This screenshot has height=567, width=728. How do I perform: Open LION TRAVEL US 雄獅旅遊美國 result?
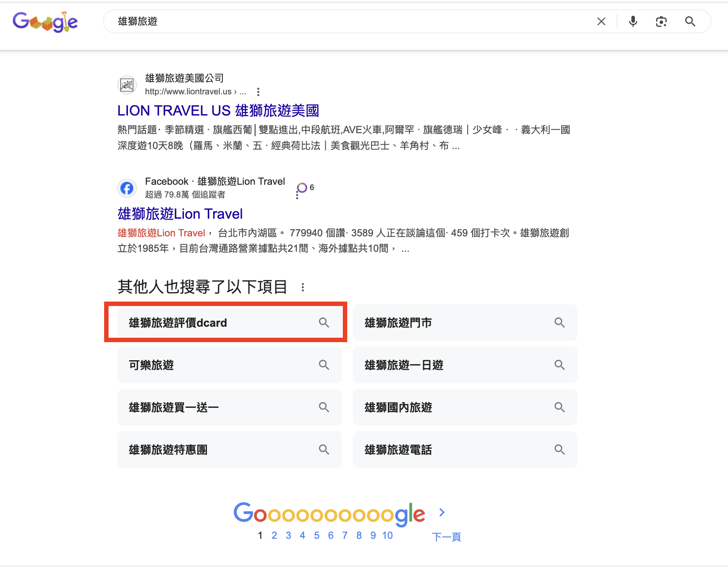[218, 111]
